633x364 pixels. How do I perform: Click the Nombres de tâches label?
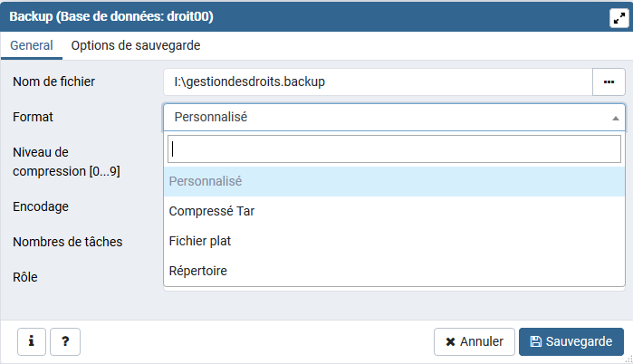click(x=67, y=242)
